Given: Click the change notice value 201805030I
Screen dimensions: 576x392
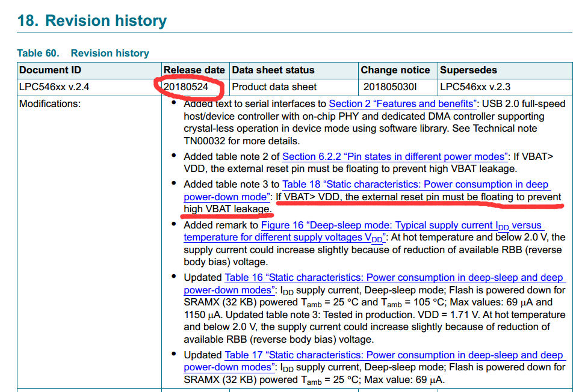Looking at the screenshot, I should [390, 87].
